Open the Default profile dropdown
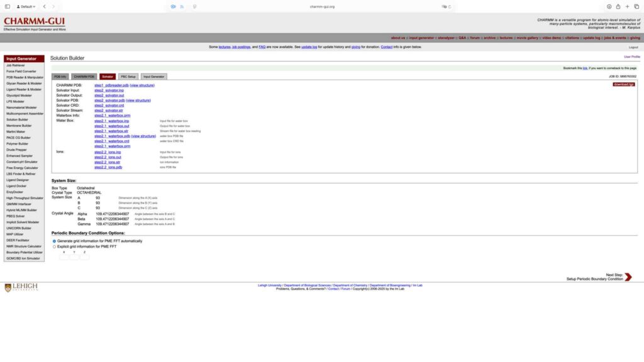This screenshot has height=362, width=644. pyautogui.click(x=26, y=6)
